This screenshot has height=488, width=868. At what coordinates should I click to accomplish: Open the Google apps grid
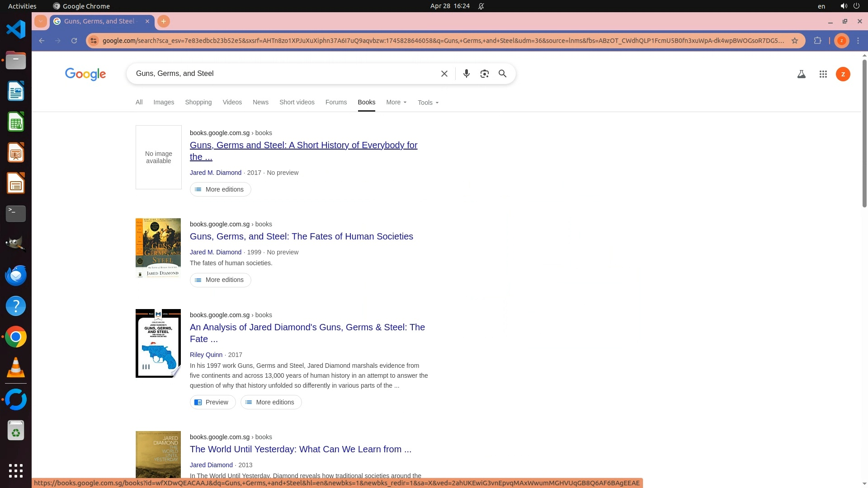coord(823,74)
